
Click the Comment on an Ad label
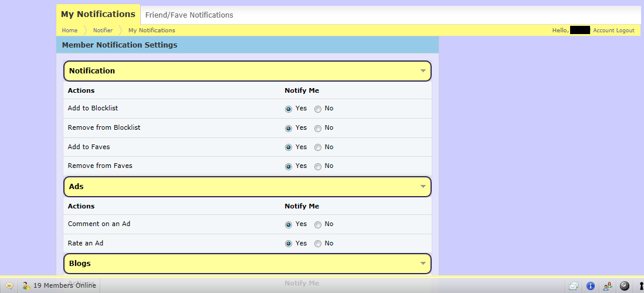pos(99,224)
